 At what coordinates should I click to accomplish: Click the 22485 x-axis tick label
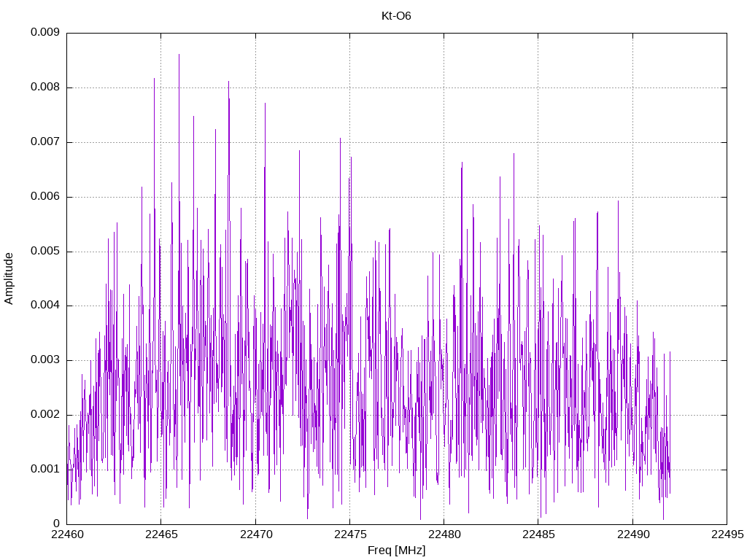tap(539, 534)
